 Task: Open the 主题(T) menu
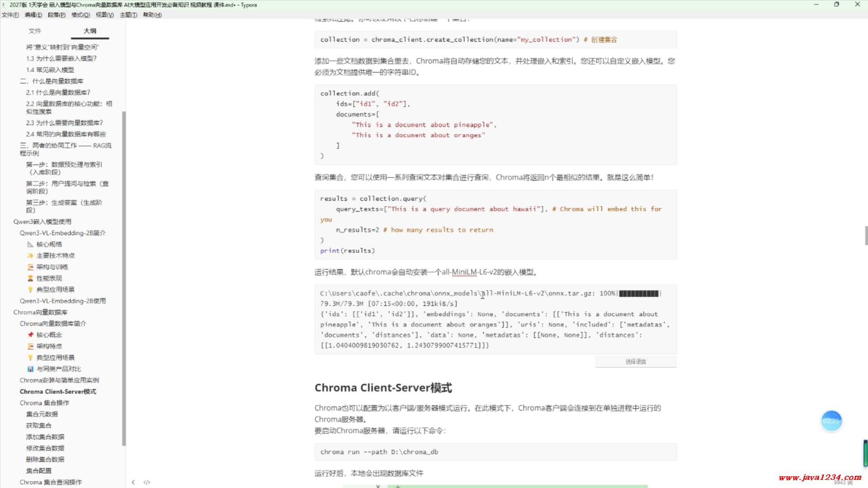(128, 15)
